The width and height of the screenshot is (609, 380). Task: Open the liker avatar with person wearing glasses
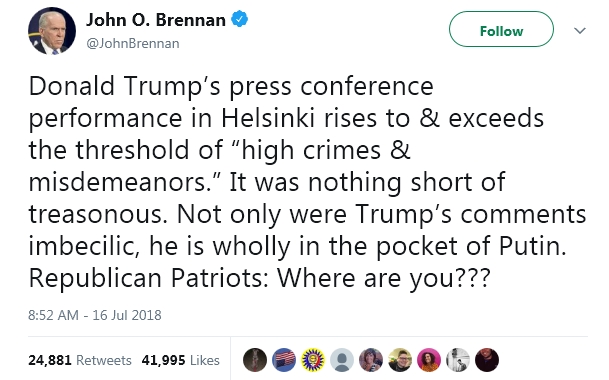pos(400,360)
